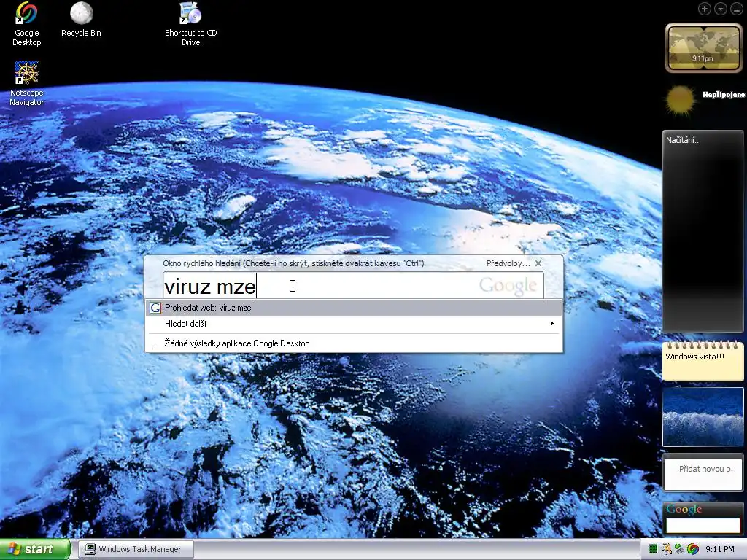Select Prohledat web: viruz mze result

tap(354, 308)
